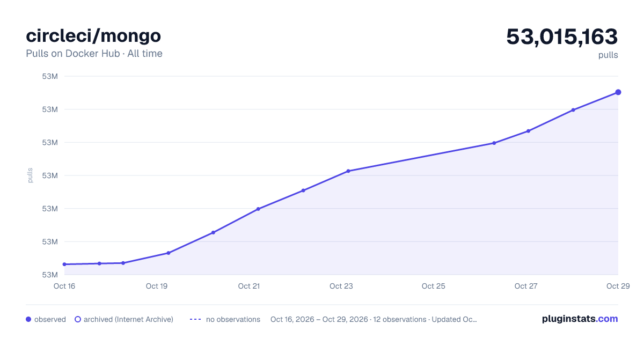Screen dimensions: 644x338
Task: Click the last data point at Oct 29
Action: 618,92
